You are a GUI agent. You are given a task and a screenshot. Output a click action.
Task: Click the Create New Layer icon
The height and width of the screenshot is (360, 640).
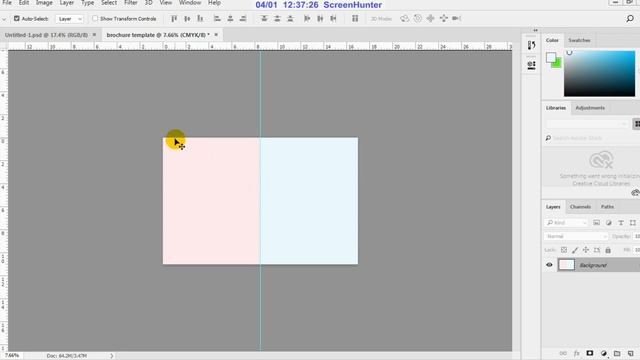[631, 353]
